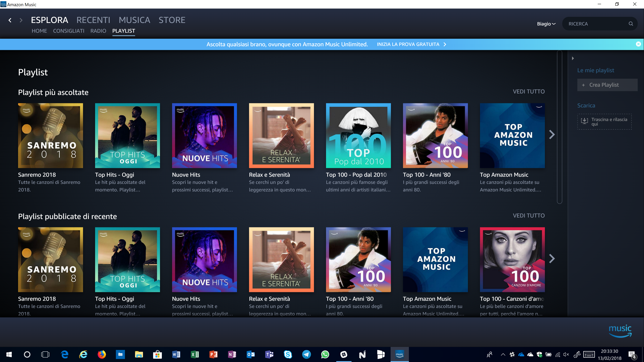Open the STORE tab
644x362 pixels.
[172, 20]
